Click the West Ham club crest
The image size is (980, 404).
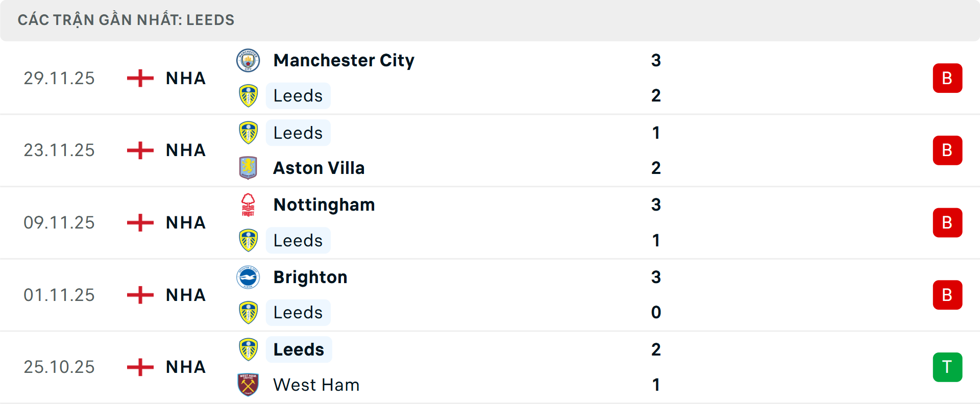248,385
